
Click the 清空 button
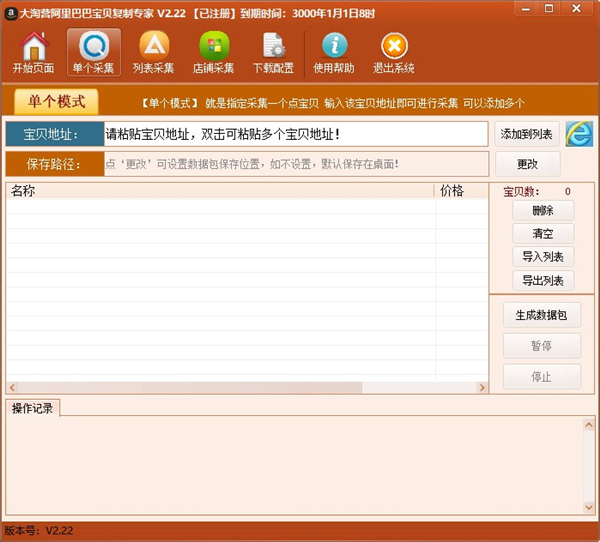pyautogui.click(x=543, y=233)
